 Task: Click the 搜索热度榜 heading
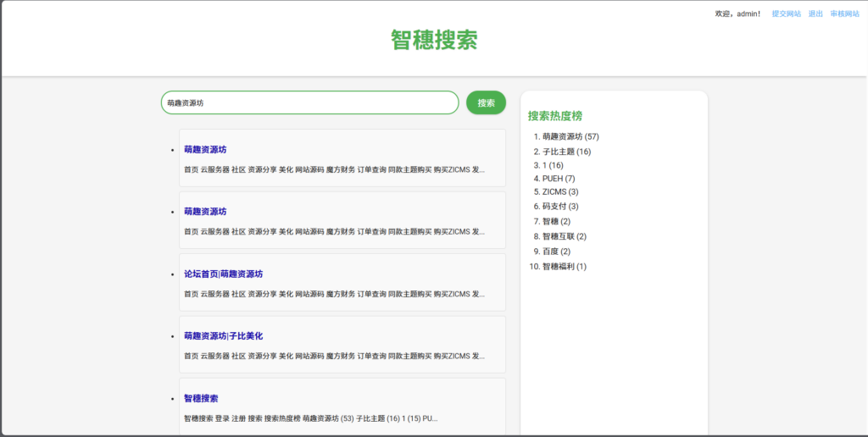(x=554, y=116)
